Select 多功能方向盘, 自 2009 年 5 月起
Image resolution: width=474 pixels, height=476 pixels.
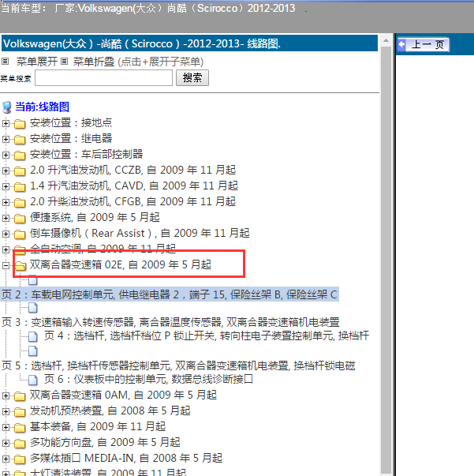click(105, 442)
